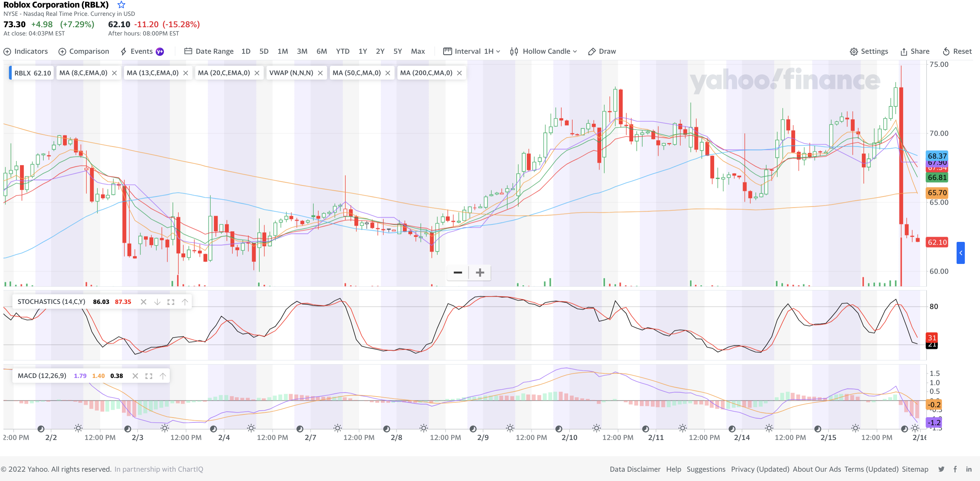Image resolution: width=980 pixels, height=481 pixels.
Task: Open the Help link
Action: pyautogui.click(x=674, y=469)
